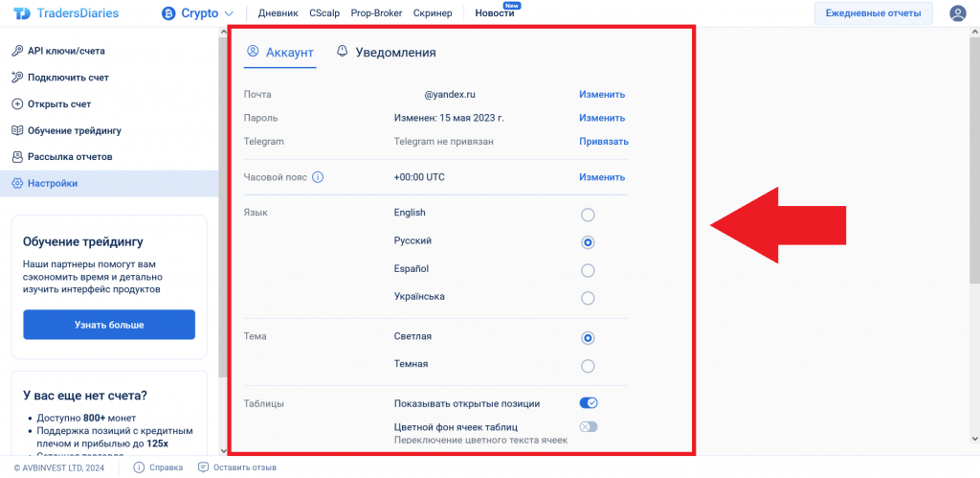Image resolution: width=980 pixels, height=478 pixels.
Task: Toggle Показывать открытые позиции switch
Action: coord(589,403)
